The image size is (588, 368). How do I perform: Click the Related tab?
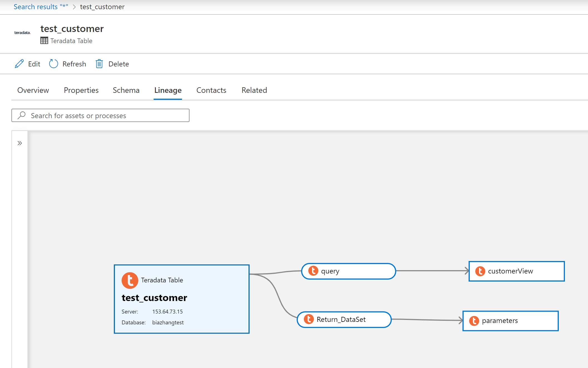[x=254, y=90]
